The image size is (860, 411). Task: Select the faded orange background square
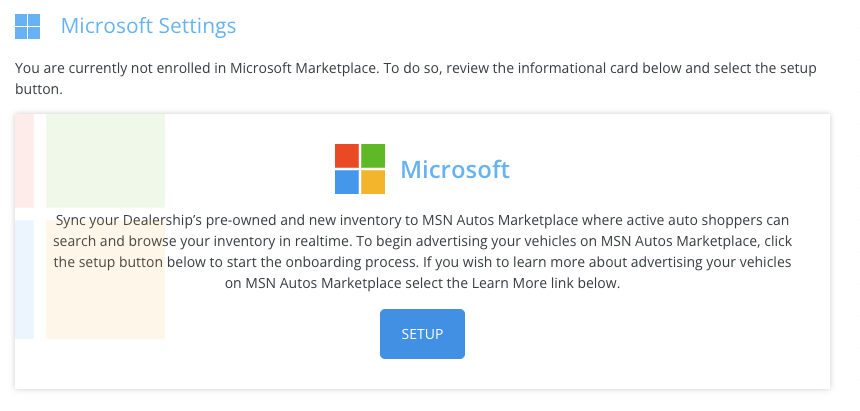[x=105, y=279]
